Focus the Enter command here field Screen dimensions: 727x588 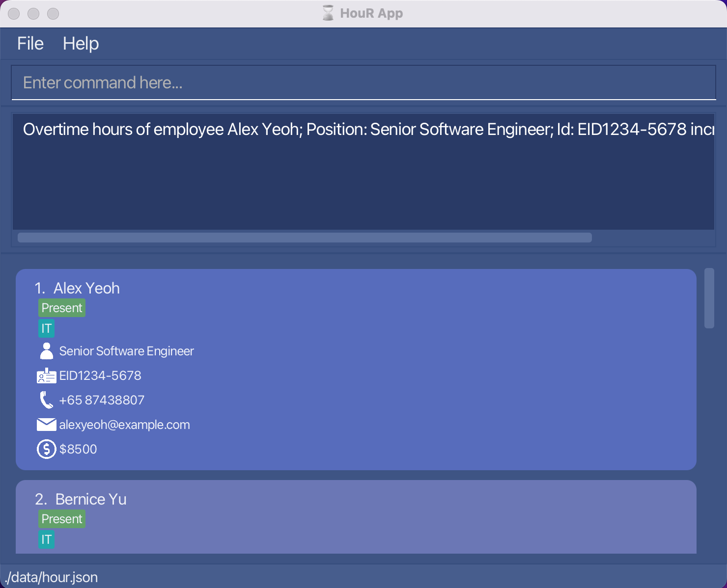tap(363, 82)
